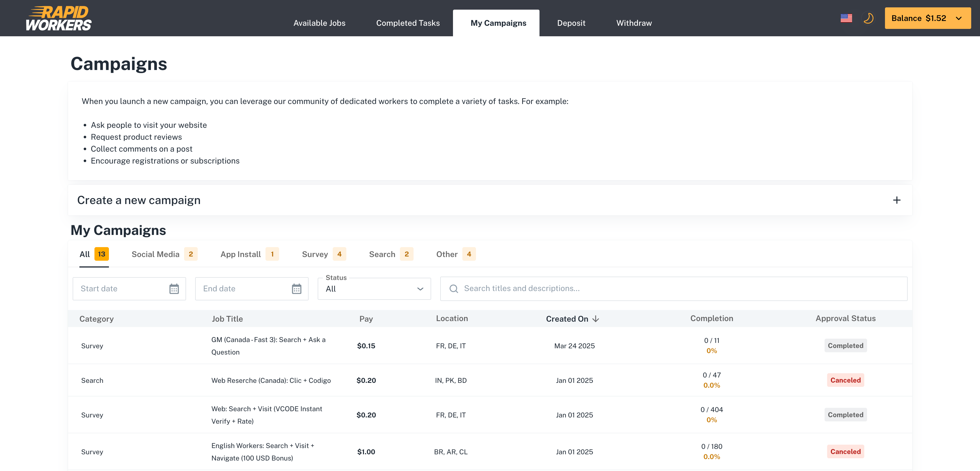Click the 0 / 180 completion value
The height and width of the screenshot is (471, 980).
point(711,446)
